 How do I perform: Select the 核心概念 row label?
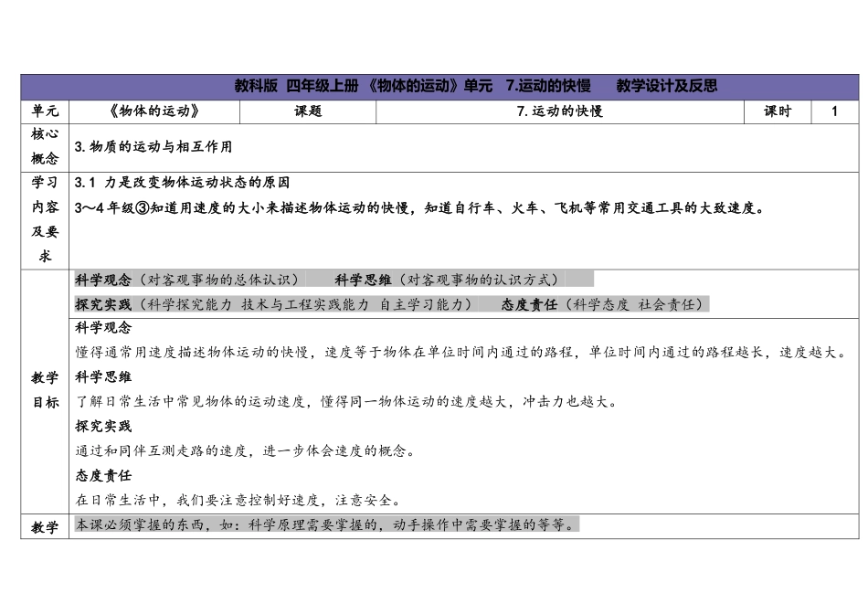click(x=45, y=146)
